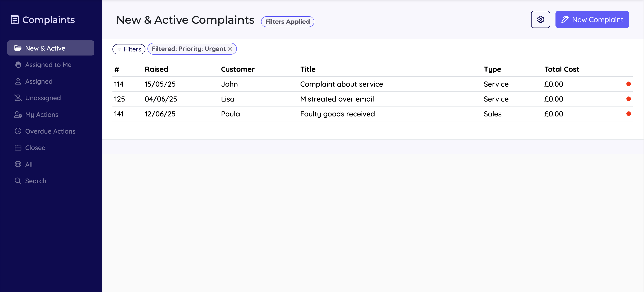Click customer name John
This screenshot has height=292, width=644.
[x=229, y=84]
